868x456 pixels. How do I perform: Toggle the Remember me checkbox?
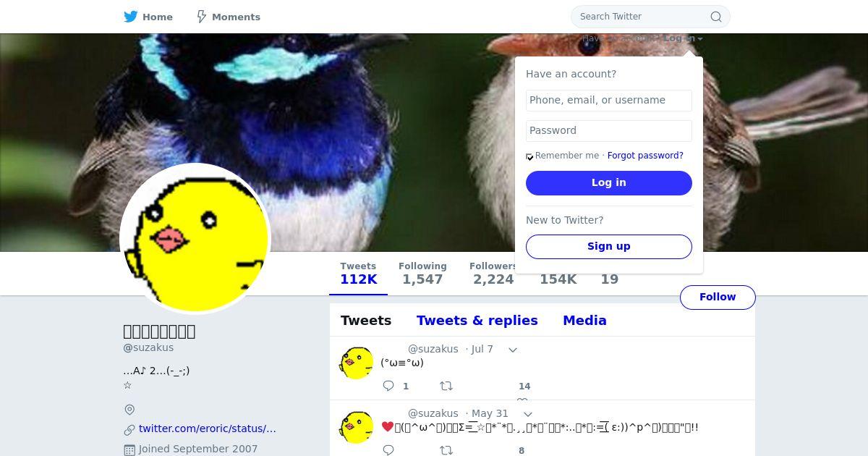point(529,156)
